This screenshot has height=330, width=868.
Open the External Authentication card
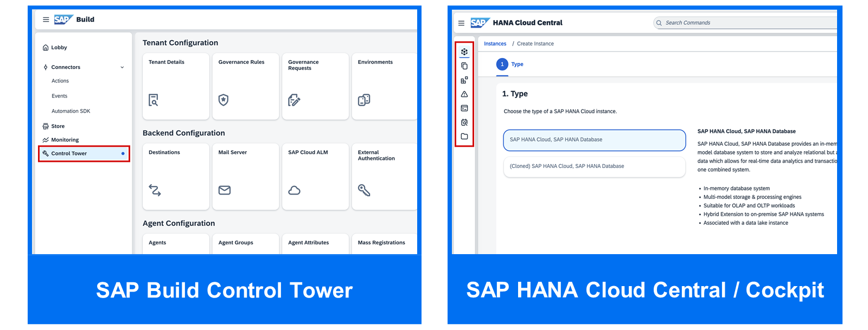(x=385, y=177)
